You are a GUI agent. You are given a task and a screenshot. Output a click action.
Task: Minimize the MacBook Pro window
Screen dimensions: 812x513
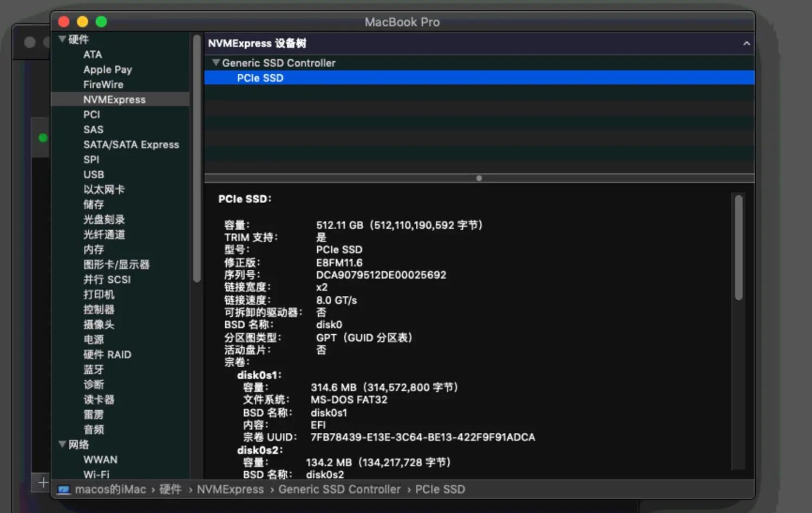tap(82, 22)
